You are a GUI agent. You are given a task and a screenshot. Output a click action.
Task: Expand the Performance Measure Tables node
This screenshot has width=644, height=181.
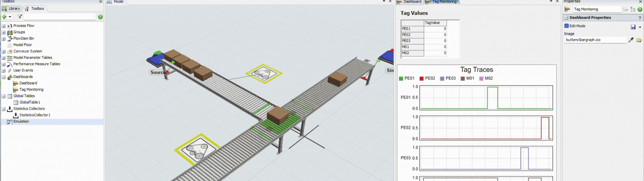(4, 64)
